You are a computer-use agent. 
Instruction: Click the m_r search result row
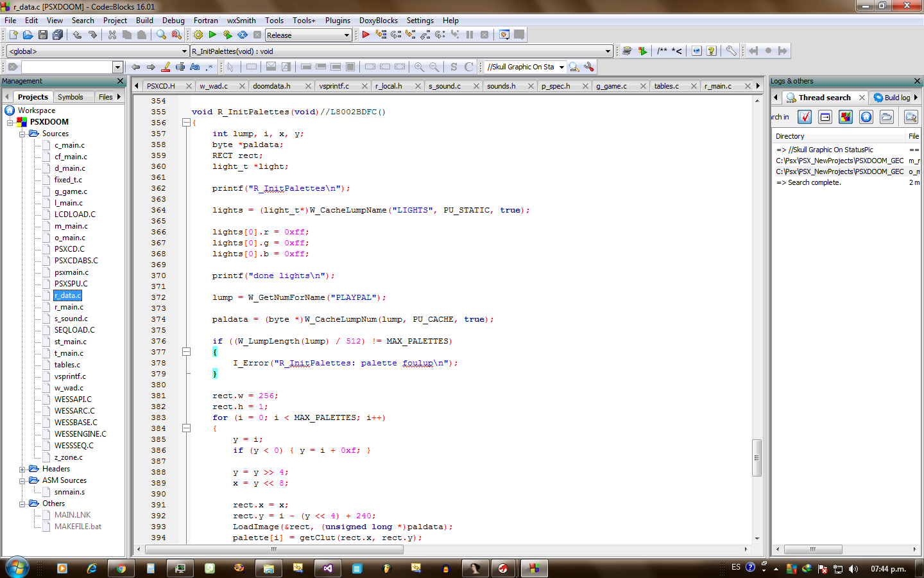point(847,161)
